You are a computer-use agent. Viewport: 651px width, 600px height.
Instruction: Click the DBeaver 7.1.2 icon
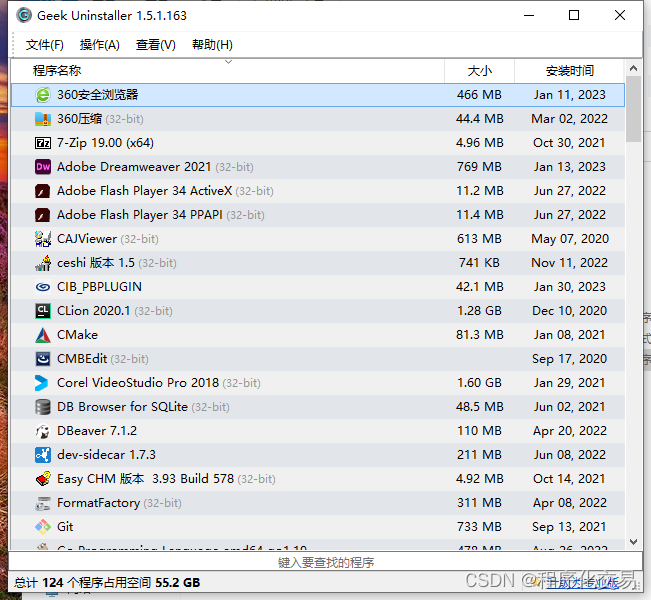pos(43,431)
